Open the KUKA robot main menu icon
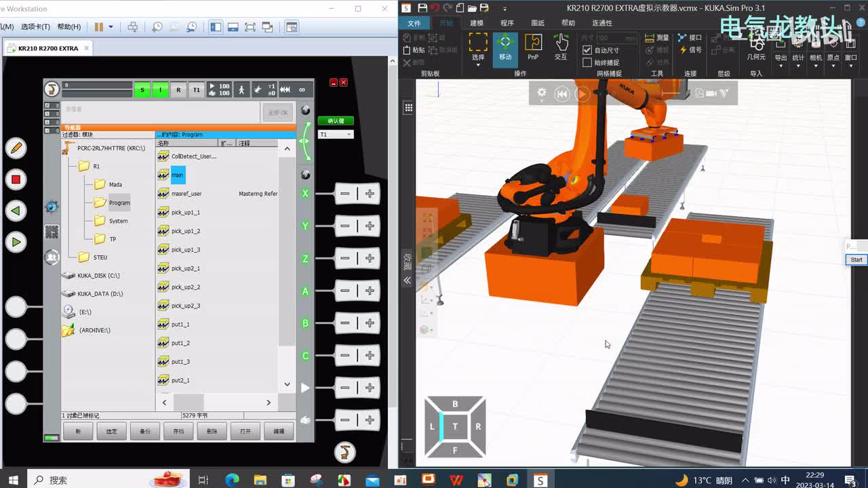 coord(52,89)
